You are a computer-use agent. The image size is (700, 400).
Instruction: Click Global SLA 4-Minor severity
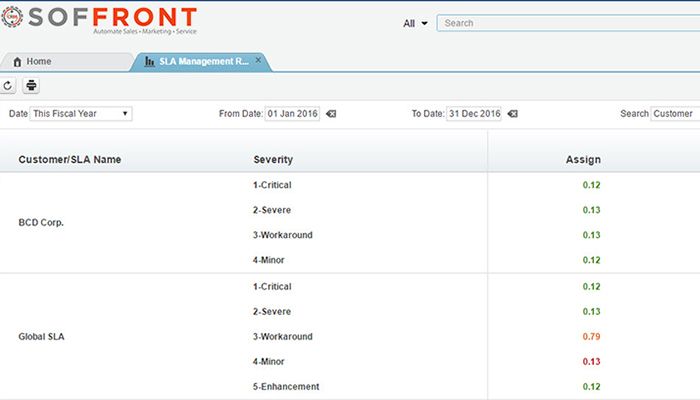click(x=269, y=362)
